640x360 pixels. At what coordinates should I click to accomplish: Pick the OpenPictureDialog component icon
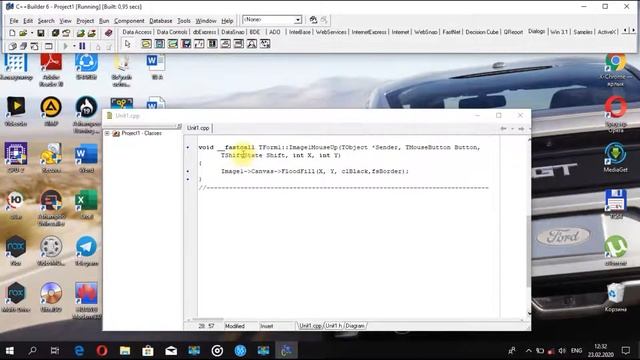(x=173, y=44)
